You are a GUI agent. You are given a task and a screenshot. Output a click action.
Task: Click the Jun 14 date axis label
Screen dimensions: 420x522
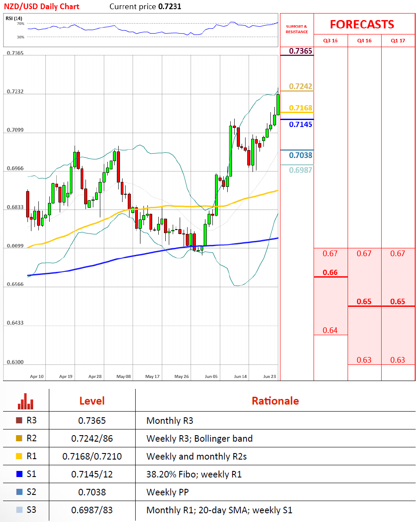tap(240, 377)
